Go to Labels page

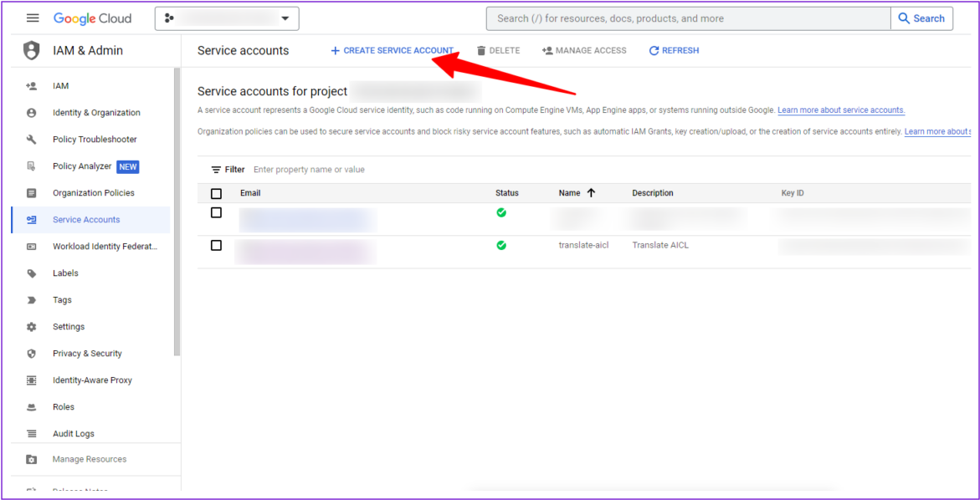pyautogui.click(x=65, y=273)
